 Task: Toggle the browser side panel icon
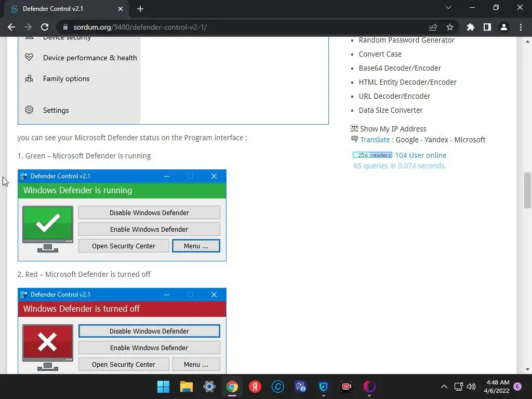point(487,27)
